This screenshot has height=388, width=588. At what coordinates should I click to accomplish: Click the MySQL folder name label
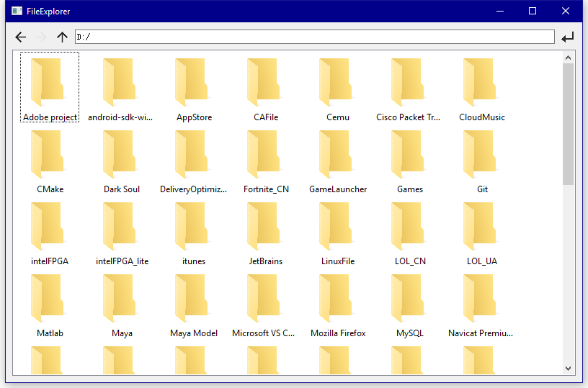point(410,333)
